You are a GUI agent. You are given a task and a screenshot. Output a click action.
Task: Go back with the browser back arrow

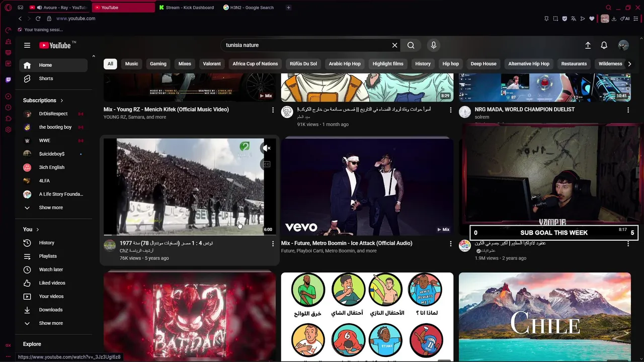[20, 19]
